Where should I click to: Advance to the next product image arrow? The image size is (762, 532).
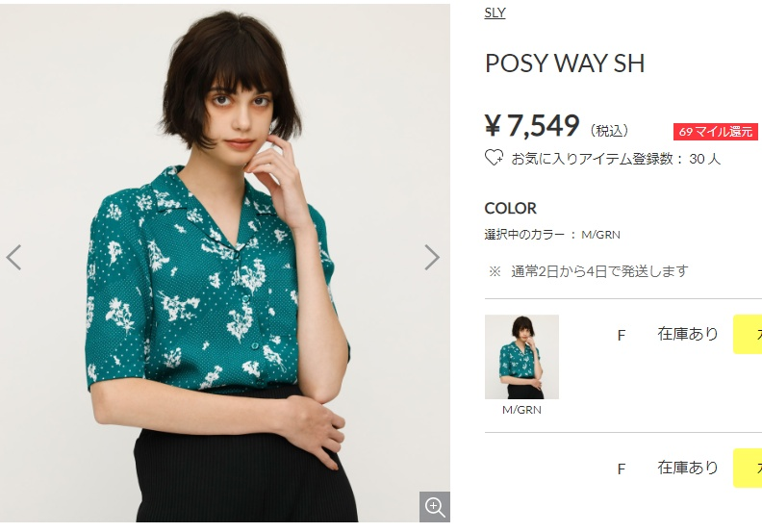(432, 257)
